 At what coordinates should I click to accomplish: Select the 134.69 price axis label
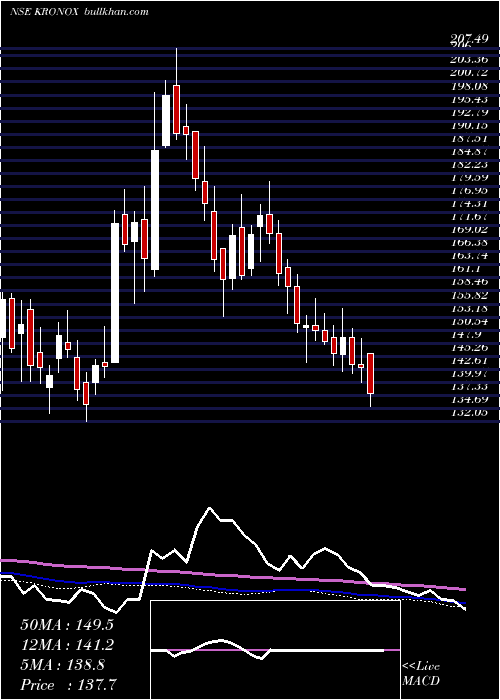(469, 400)
